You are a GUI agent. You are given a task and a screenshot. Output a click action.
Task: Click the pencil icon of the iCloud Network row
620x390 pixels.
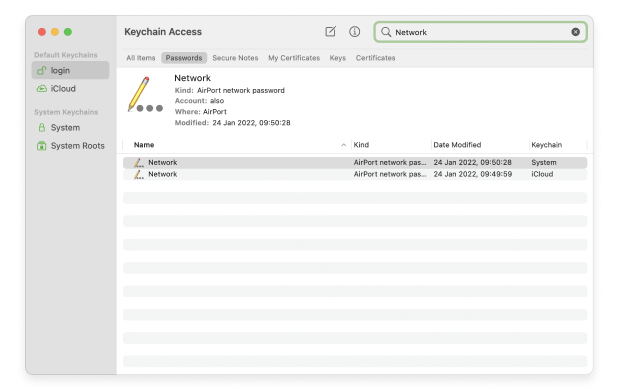coord(138,174)
